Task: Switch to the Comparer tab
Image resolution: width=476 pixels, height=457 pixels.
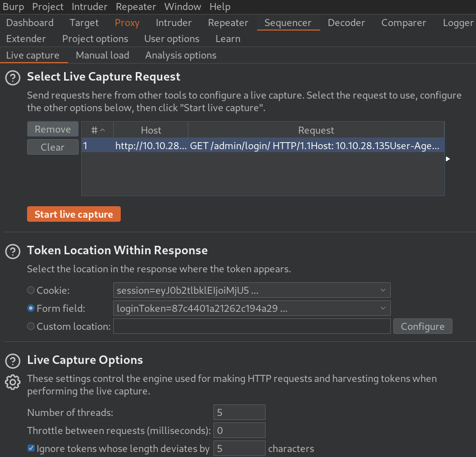Action: tap(404, 23)
